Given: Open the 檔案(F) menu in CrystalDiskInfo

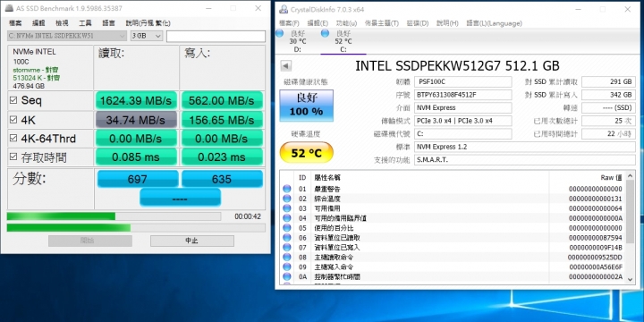Looking at the screenshot, I should (289, 23).
